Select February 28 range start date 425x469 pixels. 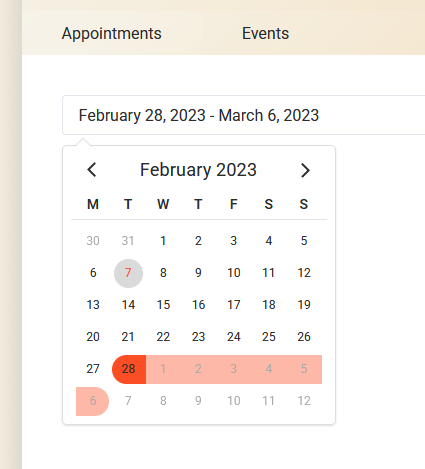128,369
